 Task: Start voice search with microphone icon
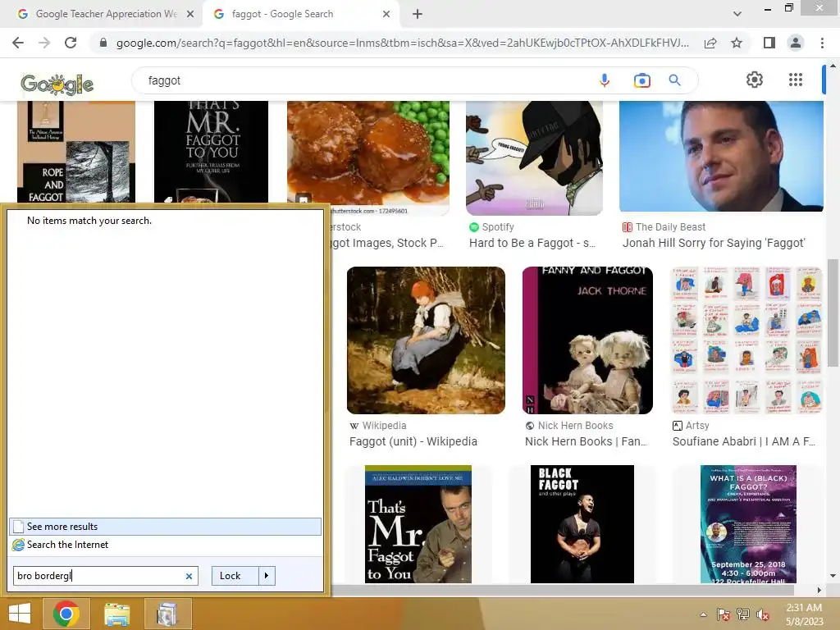pyautogui.click(x=605, y=80)
